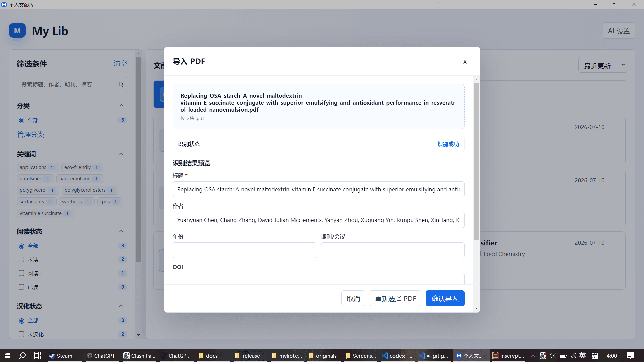Switch to codex VS Code window

(397, 356)
